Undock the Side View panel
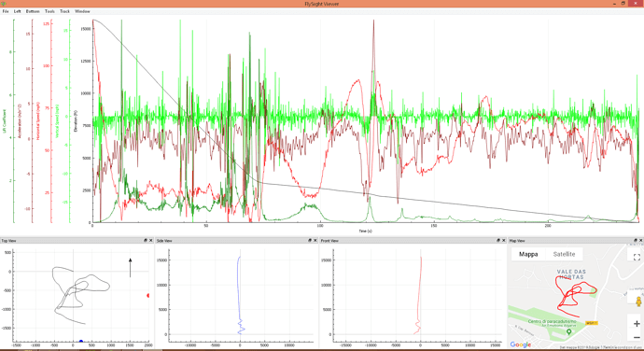This screenshot has width=644, height=351. coord(310,241)
